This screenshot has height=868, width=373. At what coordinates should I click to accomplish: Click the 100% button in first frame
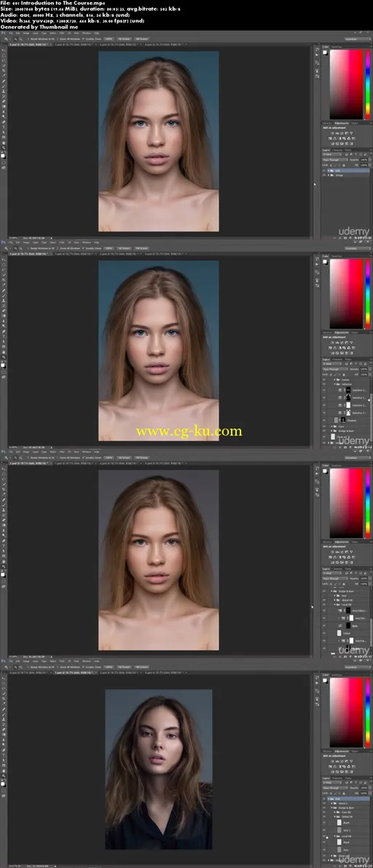pos(109,39)
